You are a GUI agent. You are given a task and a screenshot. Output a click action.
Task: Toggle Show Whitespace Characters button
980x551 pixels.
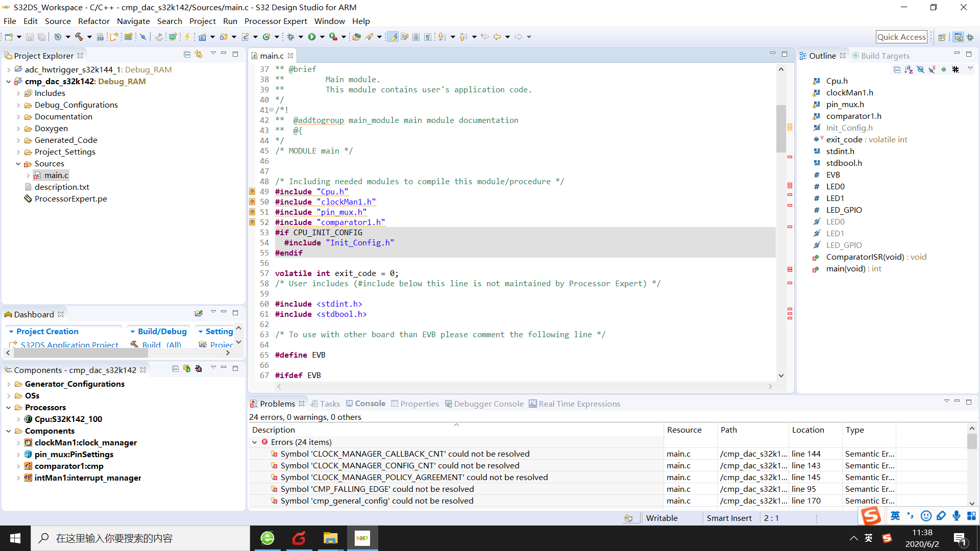pos(428,37)
